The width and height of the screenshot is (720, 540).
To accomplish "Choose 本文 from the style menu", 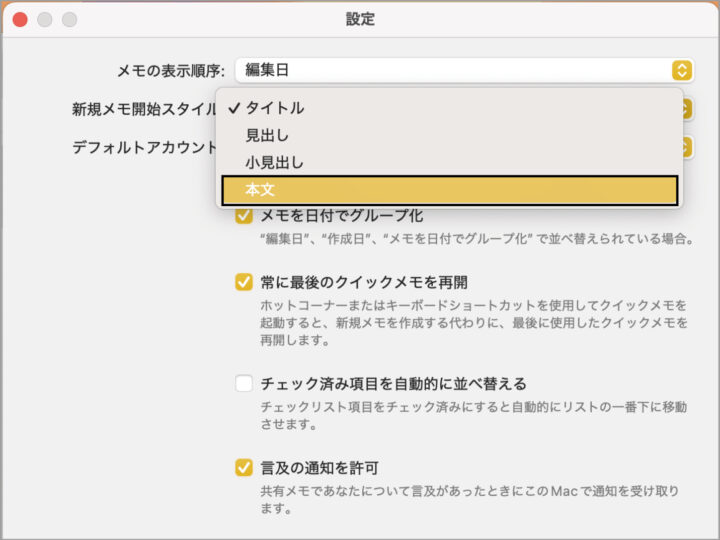I will [450, 190].
